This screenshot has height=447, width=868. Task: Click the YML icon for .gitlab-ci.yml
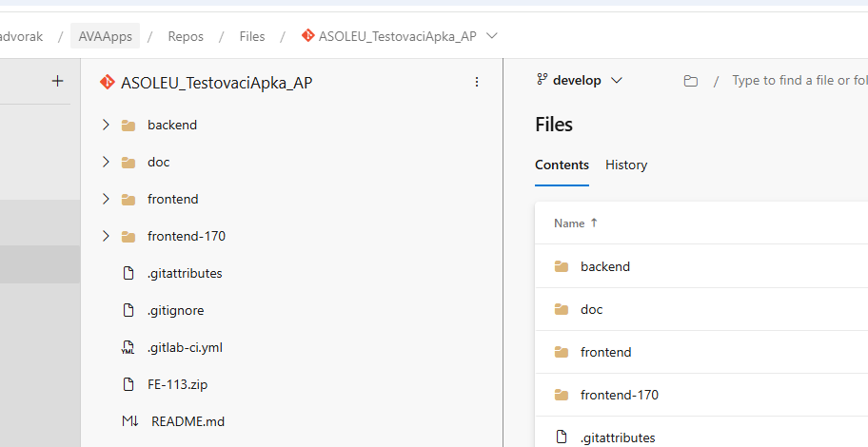[x=128, y=347]
